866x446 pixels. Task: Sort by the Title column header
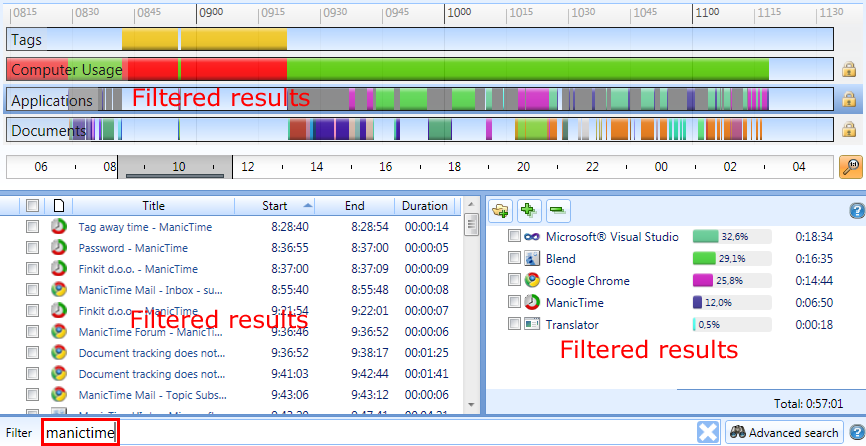(154, 206)
